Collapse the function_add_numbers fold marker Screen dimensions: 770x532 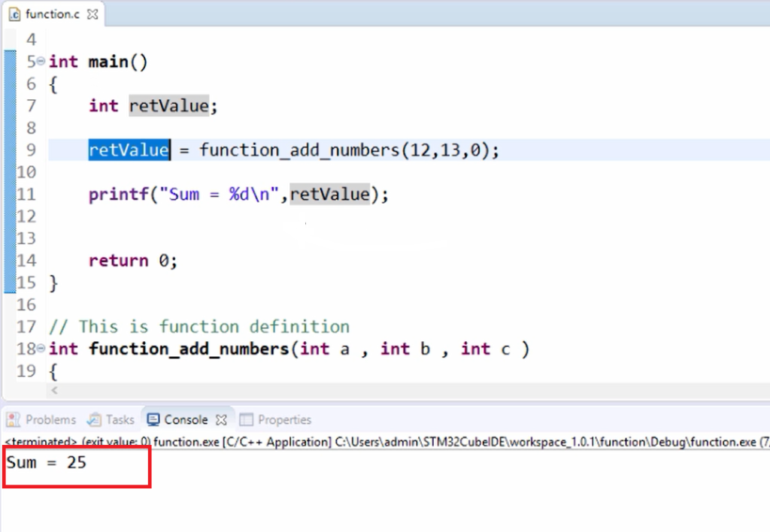pyautogui.click(x=41, y=349)
